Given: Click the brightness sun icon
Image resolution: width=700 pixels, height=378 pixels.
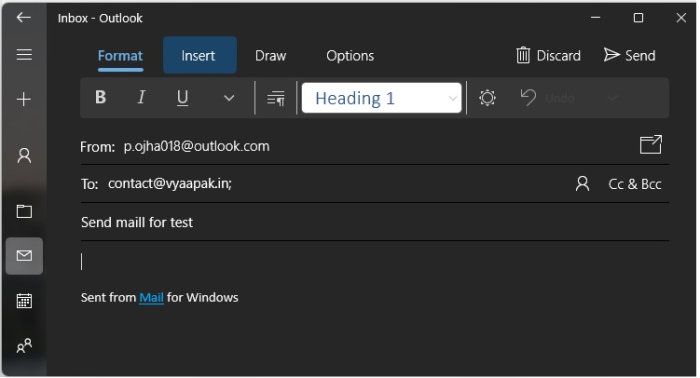Looking at the screenshot, I should tap(488, 98).
